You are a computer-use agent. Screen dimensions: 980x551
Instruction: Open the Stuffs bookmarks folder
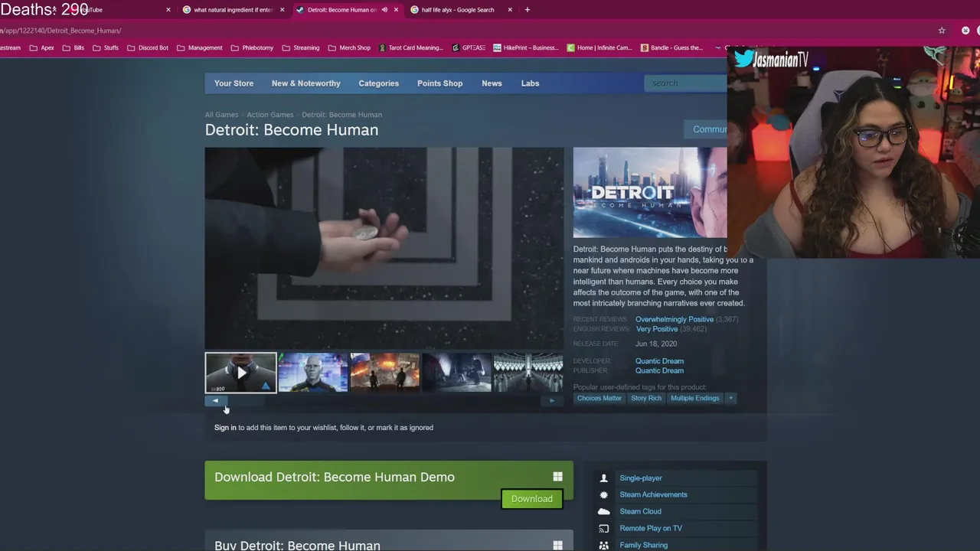105,47
